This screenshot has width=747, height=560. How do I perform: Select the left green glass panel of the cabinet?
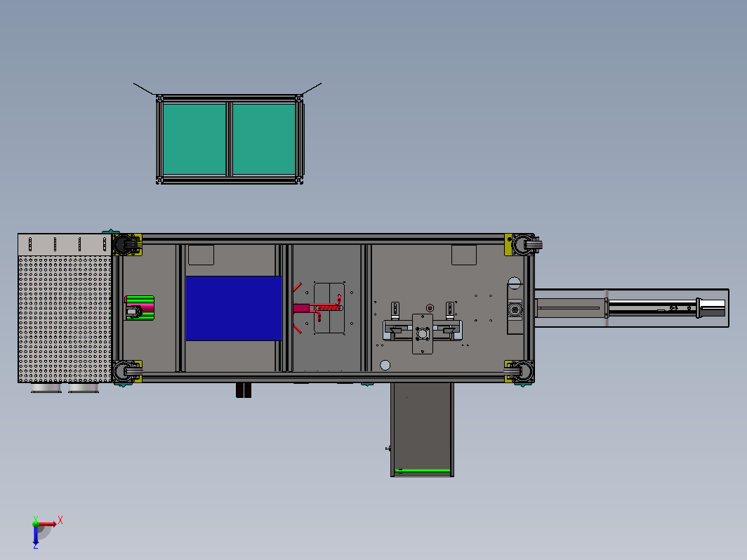194,139
